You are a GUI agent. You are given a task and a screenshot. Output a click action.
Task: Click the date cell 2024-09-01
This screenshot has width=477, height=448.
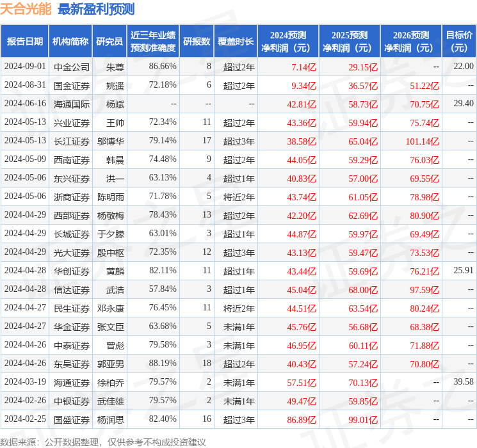coord(25,67)
